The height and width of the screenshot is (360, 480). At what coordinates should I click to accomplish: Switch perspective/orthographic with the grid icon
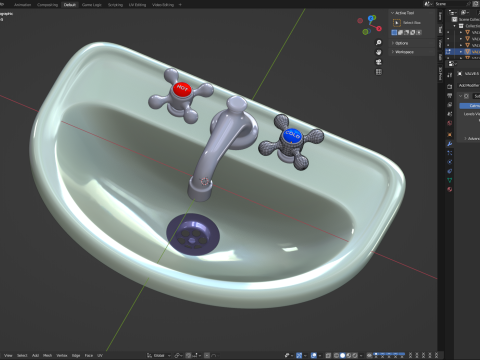click(379, 72)
